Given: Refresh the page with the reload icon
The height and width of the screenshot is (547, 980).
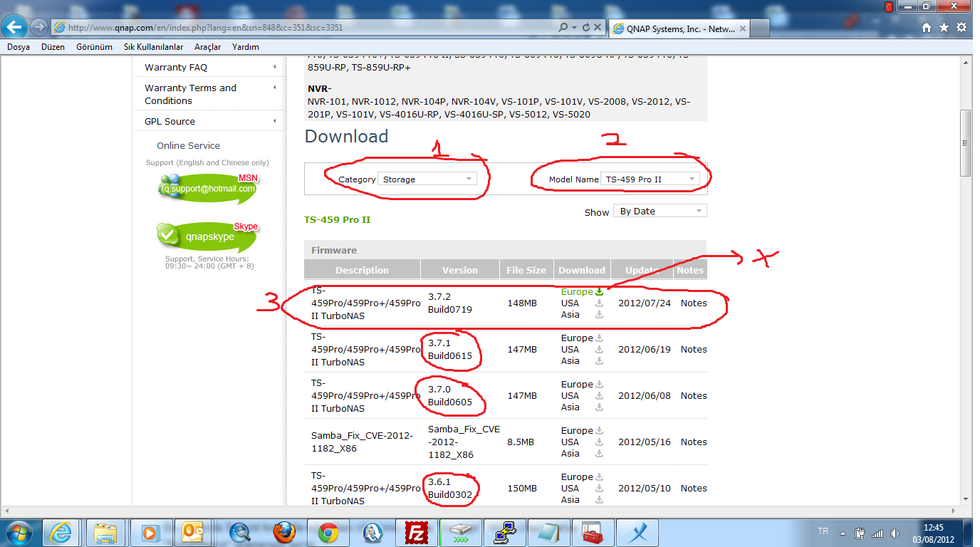Looking at the screenshot, I should tap(586, 28).
